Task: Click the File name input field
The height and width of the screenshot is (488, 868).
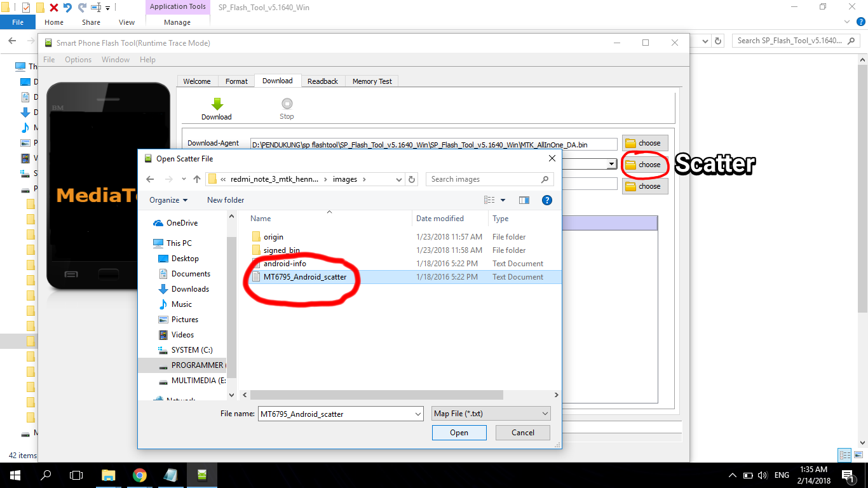Action: click(335, 414)
